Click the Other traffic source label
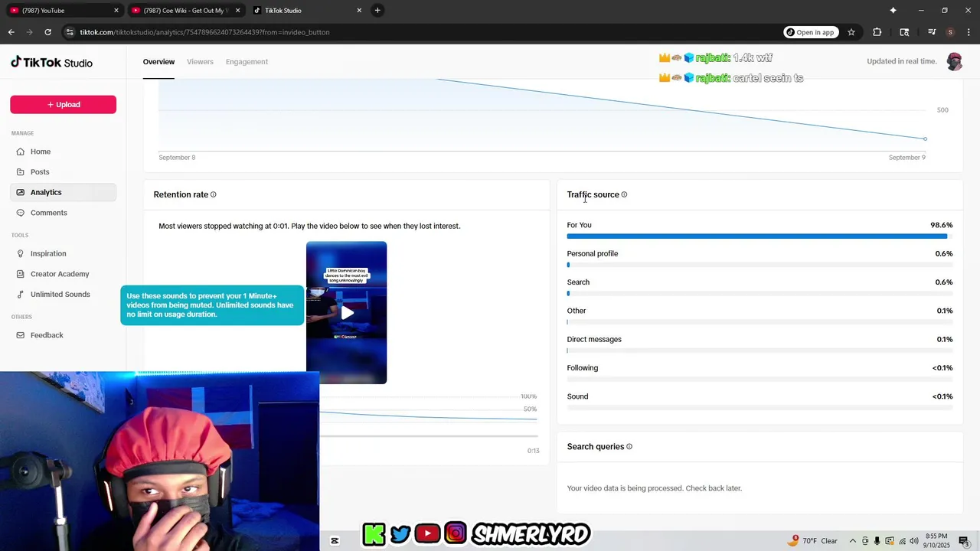980x551 pixels. click(x=576, y=311)
